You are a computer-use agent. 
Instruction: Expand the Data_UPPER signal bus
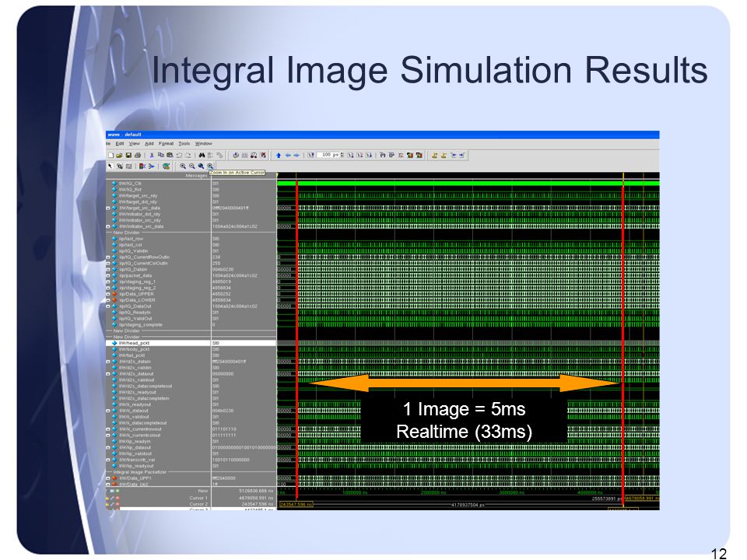click(108, 294)
